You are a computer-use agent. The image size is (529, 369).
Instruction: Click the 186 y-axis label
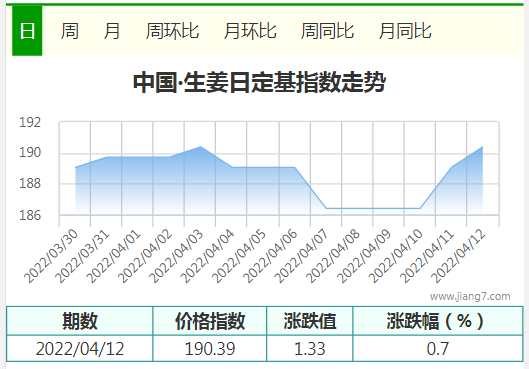[30, 215]
